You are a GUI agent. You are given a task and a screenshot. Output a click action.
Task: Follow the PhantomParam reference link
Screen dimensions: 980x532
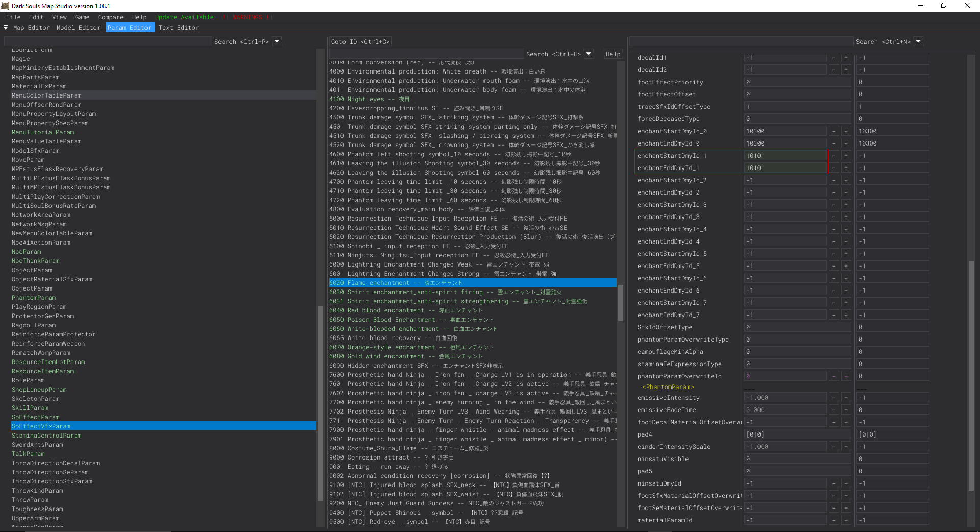tap(668, 387)
